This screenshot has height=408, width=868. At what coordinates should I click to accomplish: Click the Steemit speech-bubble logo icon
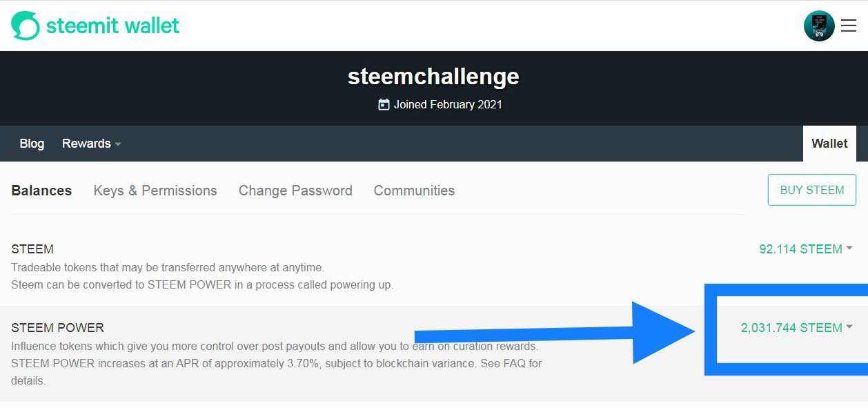(26, 26)
